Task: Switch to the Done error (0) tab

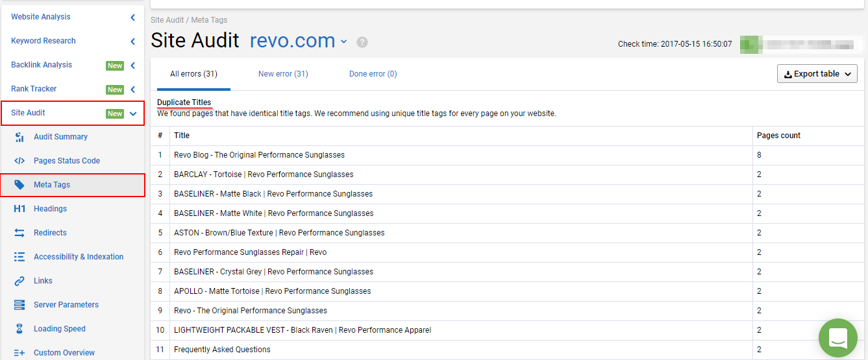Action: (x=373, y=74)
